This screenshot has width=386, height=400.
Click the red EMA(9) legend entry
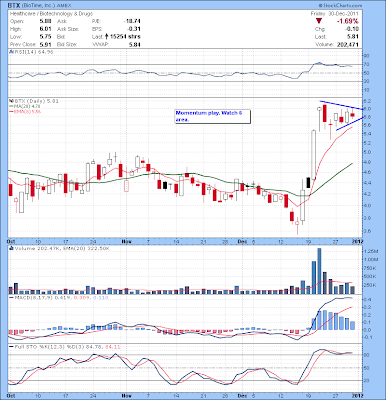pyautogui.click(x=25, y=112)
